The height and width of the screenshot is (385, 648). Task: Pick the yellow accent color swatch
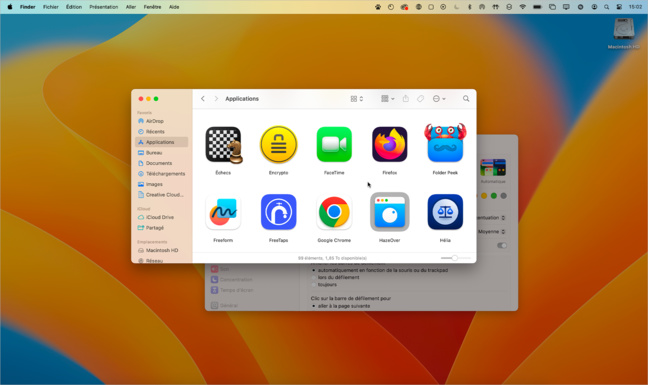click(484, 196)
